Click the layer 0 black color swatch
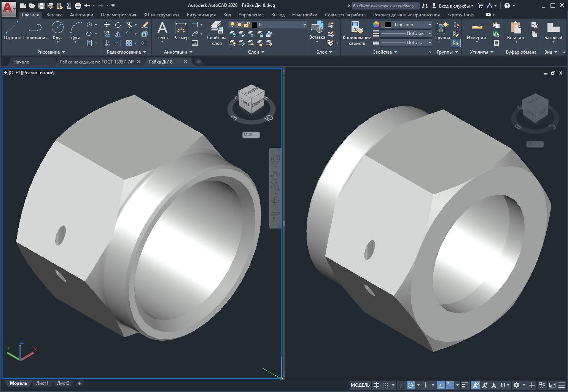Image resolution: width=568 pixels, height=392 pixels. (255, 25)
